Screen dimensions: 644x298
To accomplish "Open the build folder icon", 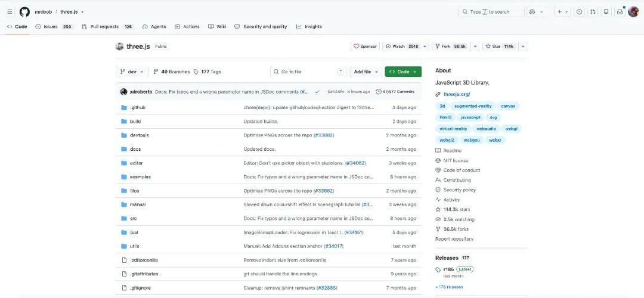I will [x=124, y=122].
